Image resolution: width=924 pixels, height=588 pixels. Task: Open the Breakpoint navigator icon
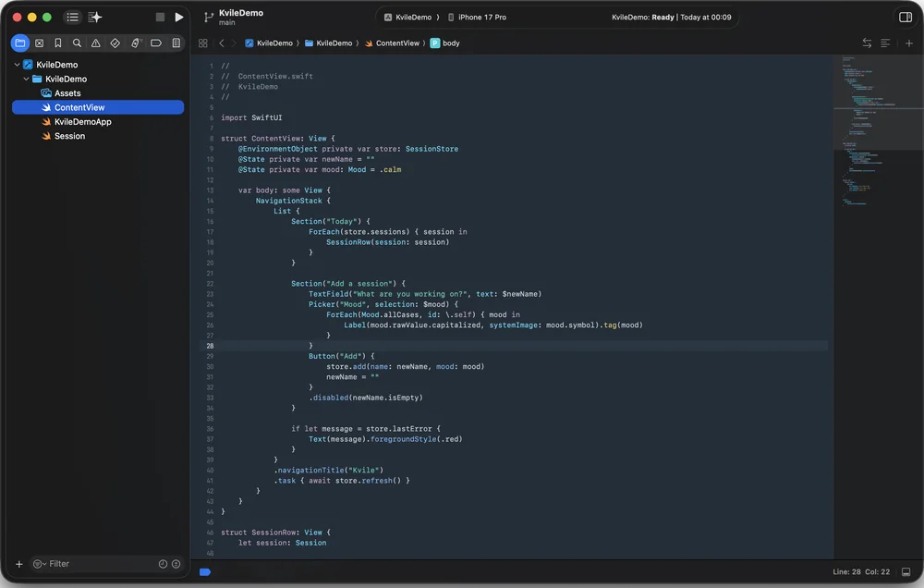pyautogui.click(x=156, y=43)
